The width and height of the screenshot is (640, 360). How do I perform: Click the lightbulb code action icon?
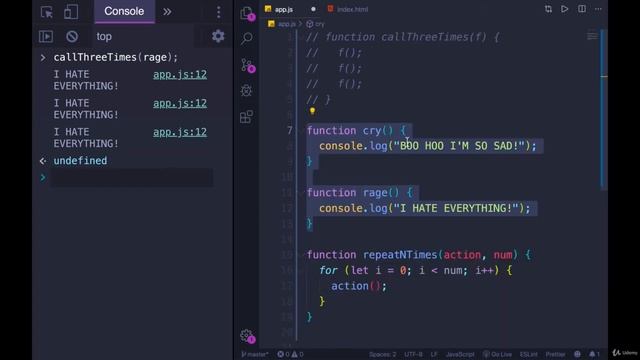312,111
